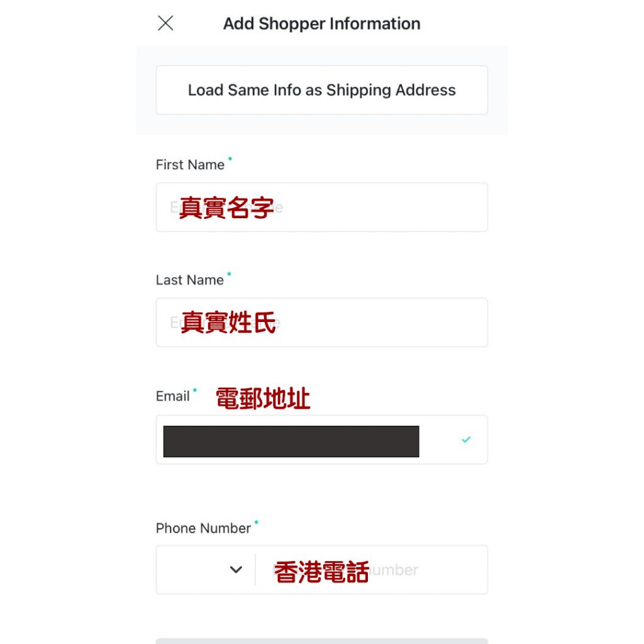Image resolution: width=644 pixels, height=644 pixels.
Task: Focus the phone number text input
Action: click(x=371, y=570)
